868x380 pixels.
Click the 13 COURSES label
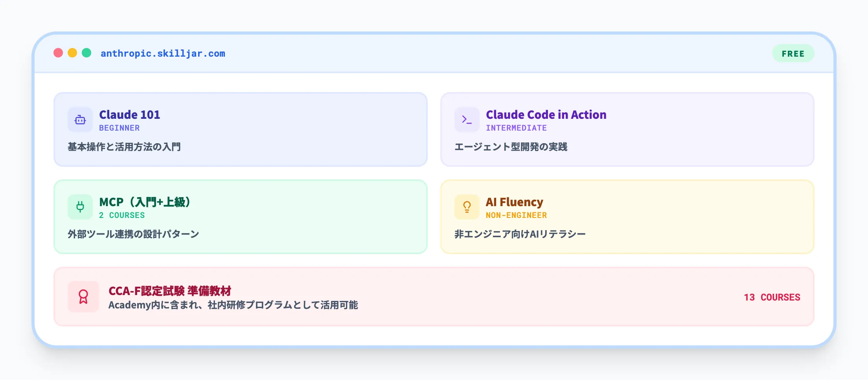tap(771, 297)
